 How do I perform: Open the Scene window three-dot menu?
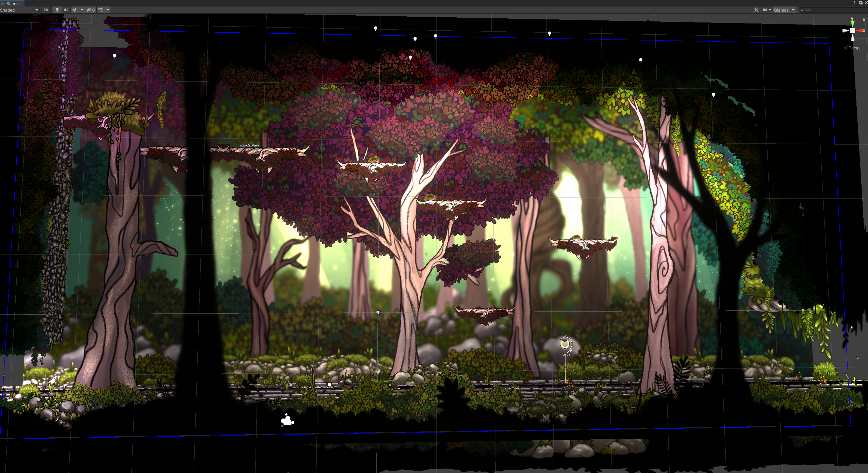coord(854,3)
